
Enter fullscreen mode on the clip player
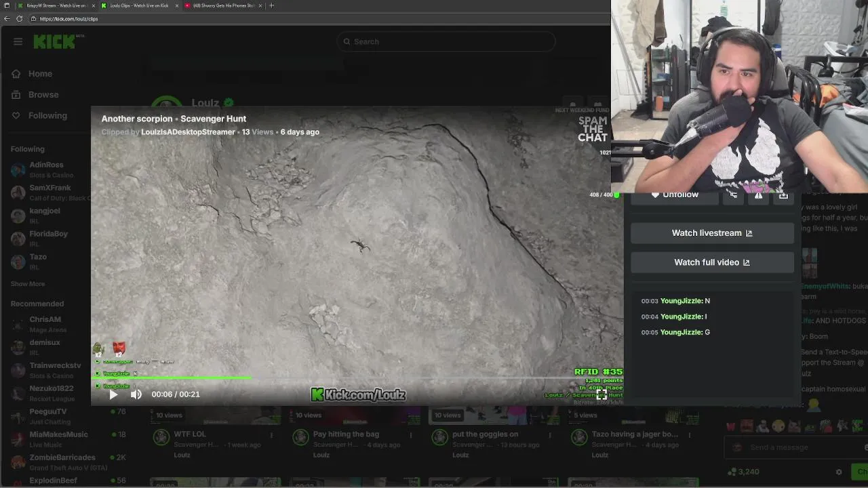(601, 395)
